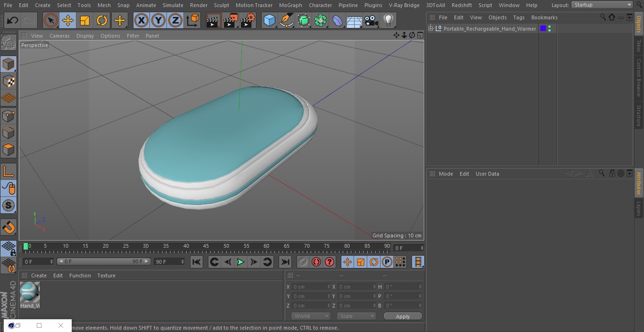Open the World coordinate dropdown
Viewport: 644px width, 332px height.
click(x=310, y=316)
